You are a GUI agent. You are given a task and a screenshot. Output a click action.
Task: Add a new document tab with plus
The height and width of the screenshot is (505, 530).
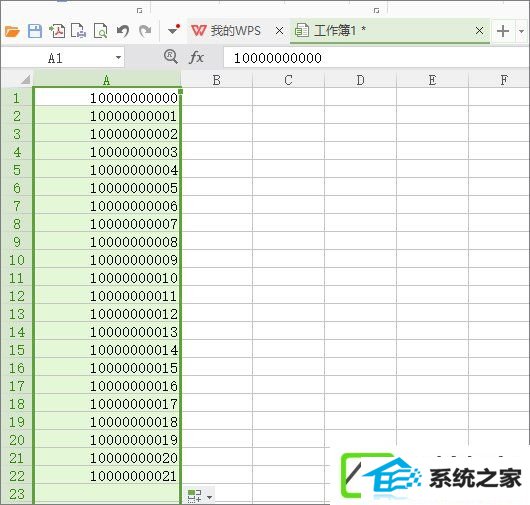point(503,31)
